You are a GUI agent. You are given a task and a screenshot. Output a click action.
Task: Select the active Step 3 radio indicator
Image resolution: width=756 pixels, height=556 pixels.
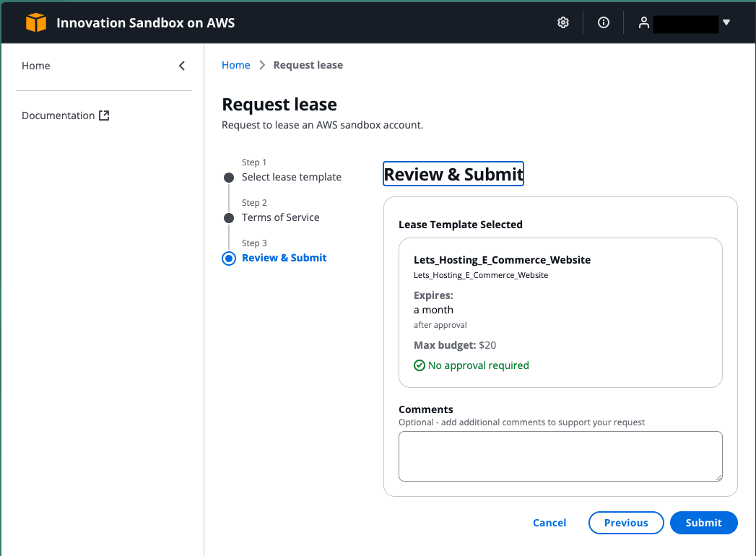pyautogui.click(x=229, y=259)
